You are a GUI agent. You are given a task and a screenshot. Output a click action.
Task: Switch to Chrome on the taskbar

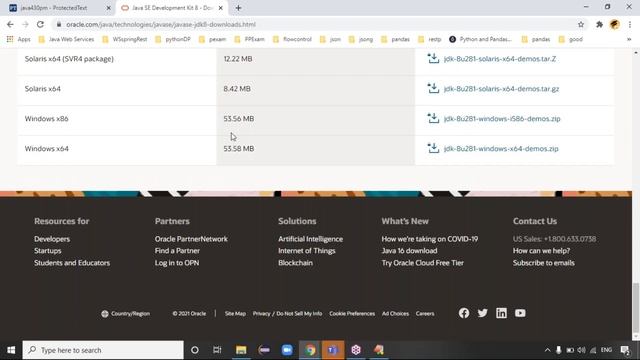(310, 350)
